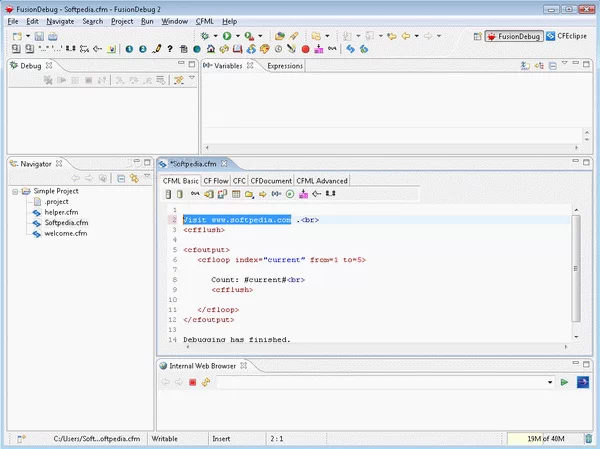
Task: Click the red Stop icon in Internal Web Browser
Action: coord(192,382)
